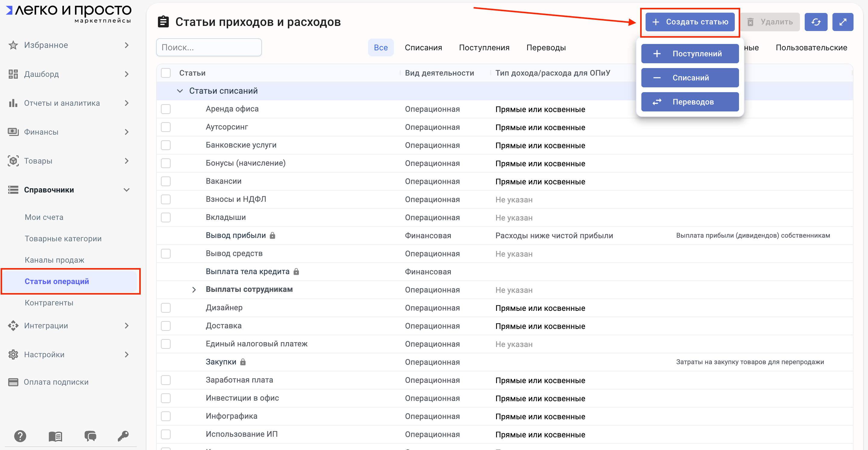Click the fullscreen expand icon button
The image size is (868, 450).
point(842,22)
